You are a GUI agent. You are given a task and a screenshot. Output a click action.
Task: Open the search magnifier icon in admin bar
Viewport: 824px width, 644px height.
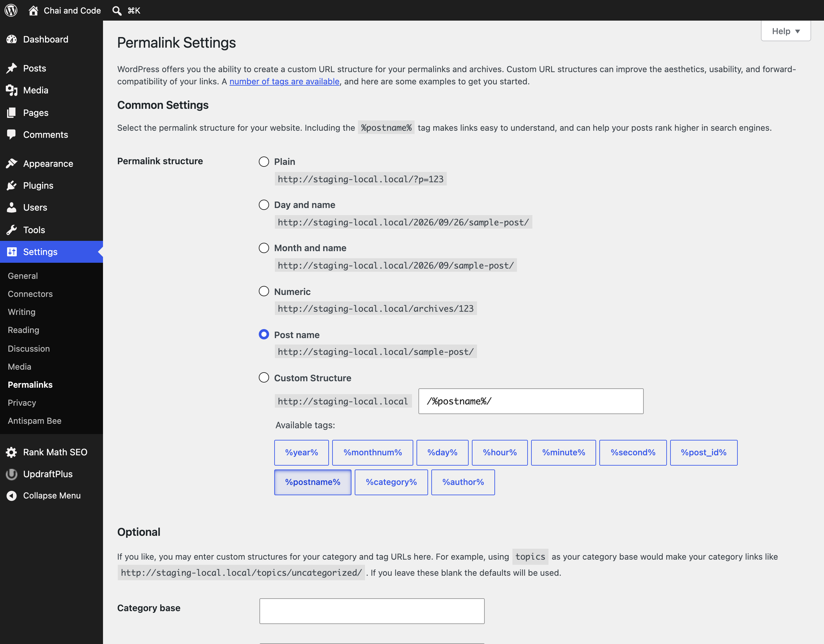coord(117,11)
